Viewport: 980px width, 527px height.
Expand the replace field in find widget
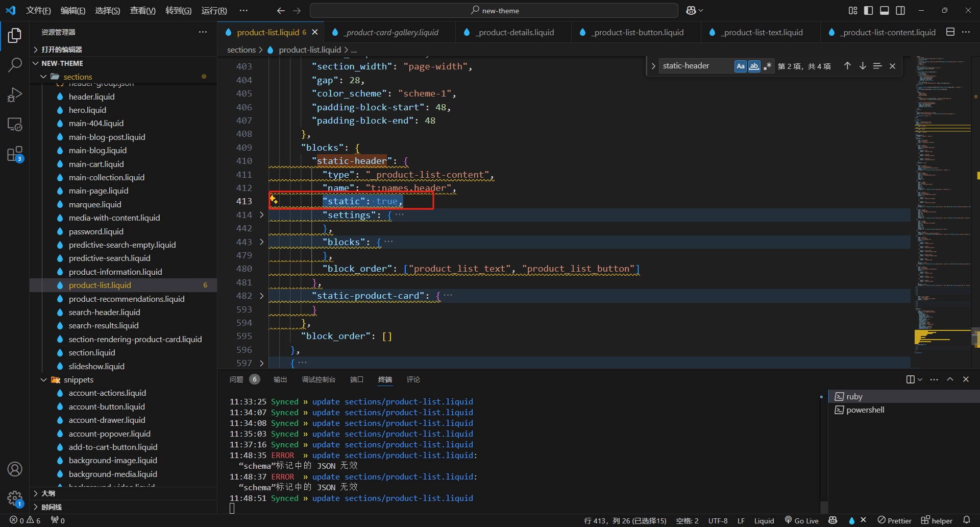tap(653, 66)
